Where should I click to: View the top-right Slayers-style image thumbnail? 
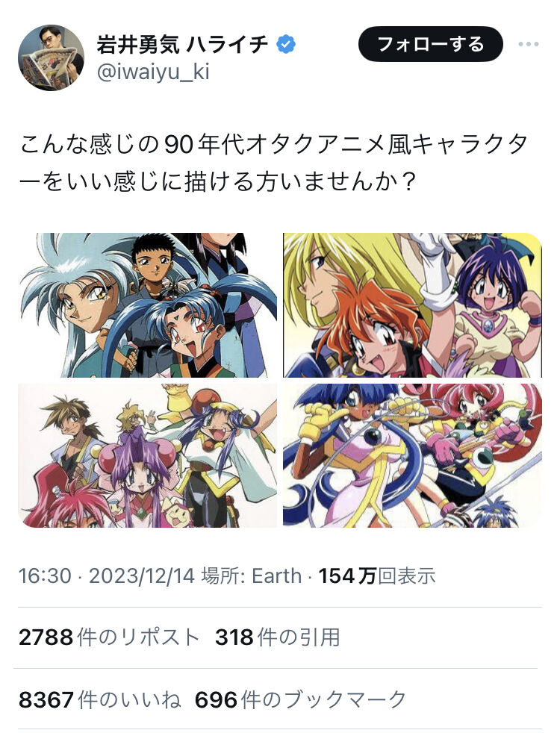[x=413, y=305]
